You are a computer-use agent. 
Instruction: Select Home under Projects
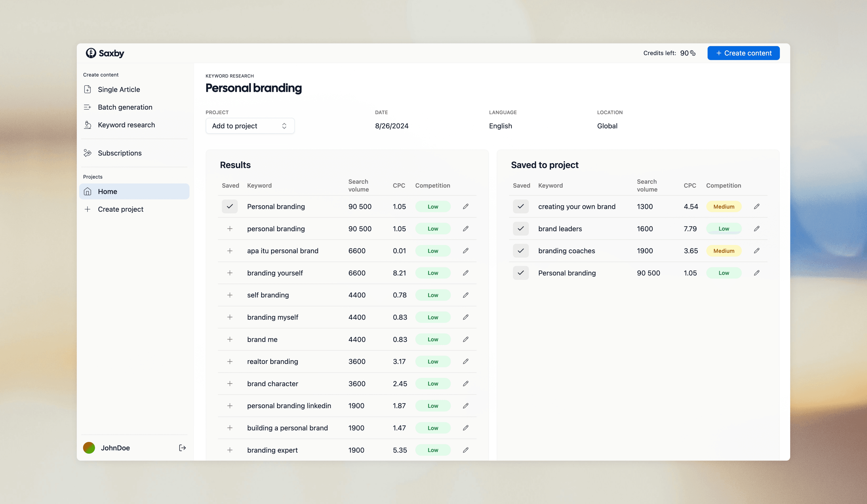[108, 191]
